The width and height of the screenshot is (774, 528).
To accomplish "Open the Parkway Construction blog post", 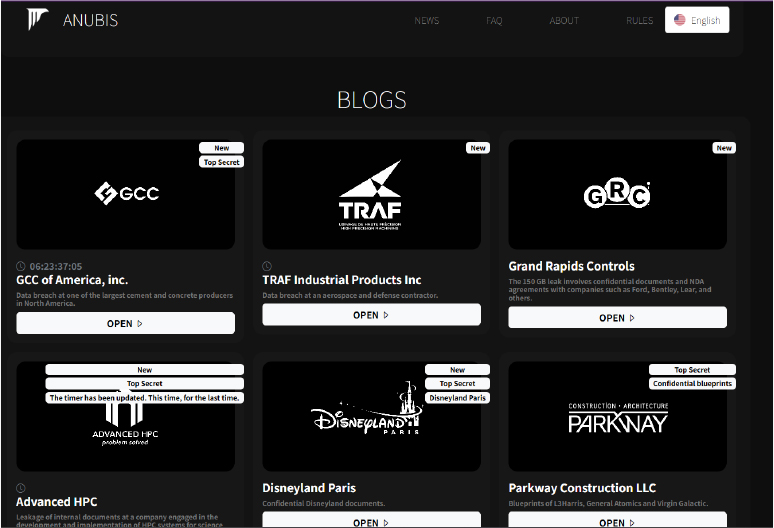I will (x=618, y=520).
